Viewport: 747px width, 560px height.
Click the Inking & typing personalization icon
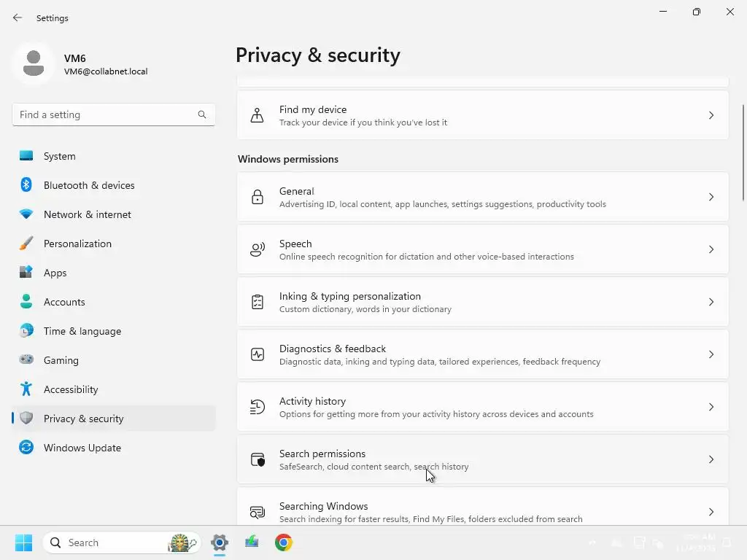257,302
